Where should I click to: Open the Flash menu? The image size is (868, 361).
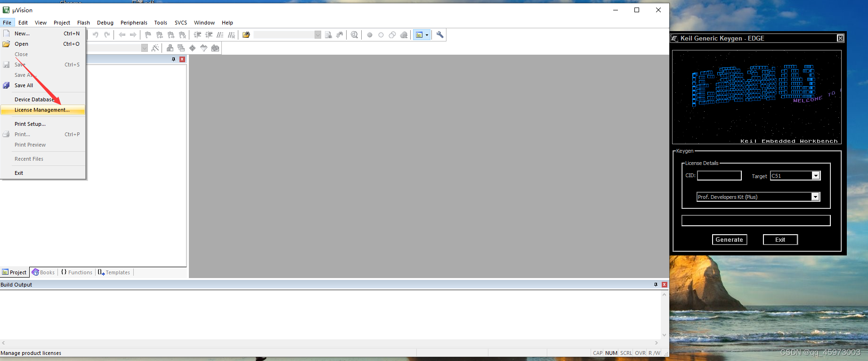[x=83, y=23]
